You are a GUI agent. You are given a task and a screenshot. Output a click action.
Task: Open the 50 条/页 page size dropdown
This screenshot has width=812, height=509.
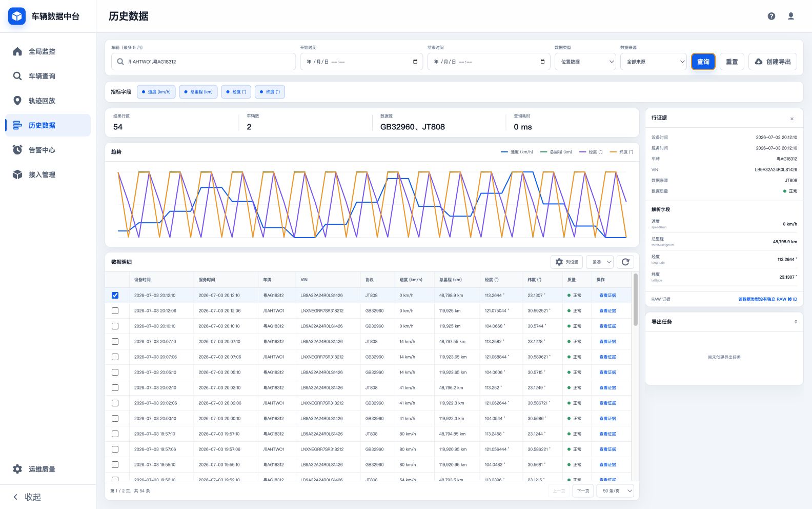click(x=616, y=491)
